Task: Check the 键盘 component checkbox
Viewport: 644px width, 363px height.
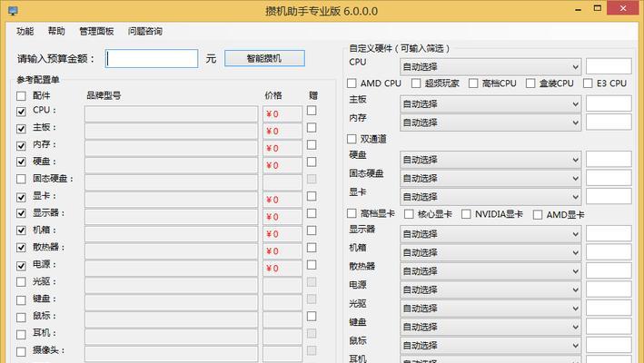Action: 21,300
